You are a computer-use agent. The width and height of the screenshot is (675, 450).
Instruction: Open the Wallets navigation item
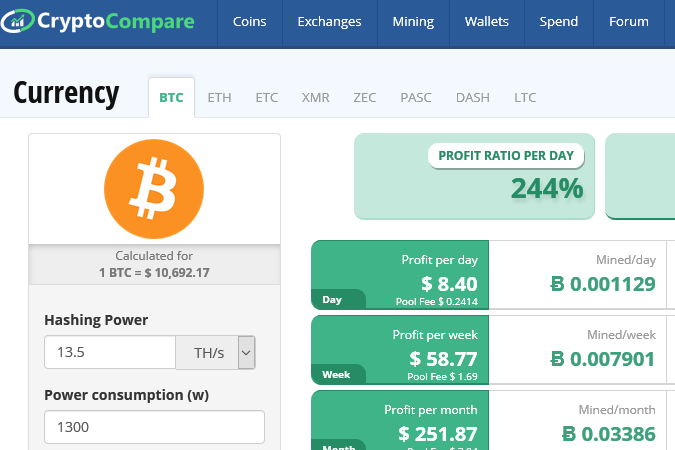click(486, 22)
